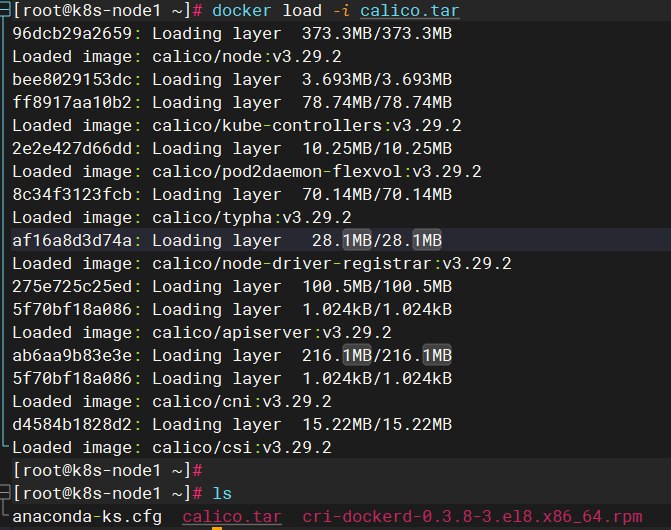671x530 pixels.
Task: Click layer ID ff8917aa10b2
Action: [72, 103]
